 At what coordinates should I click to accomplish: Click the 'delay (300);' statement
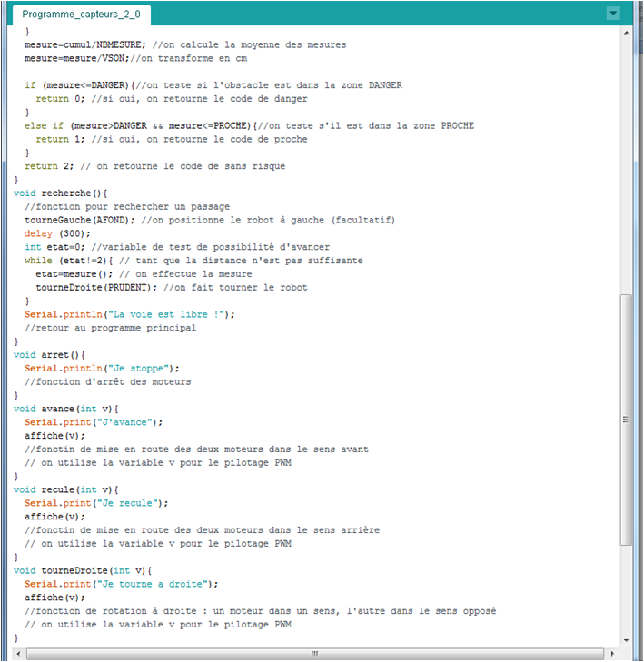[x=57, y=233]
